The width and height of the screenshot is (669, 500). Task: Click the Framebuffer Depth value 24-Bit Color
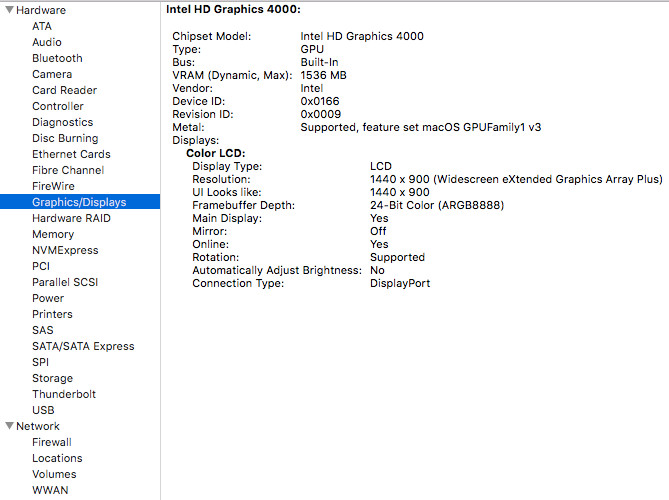437,205
